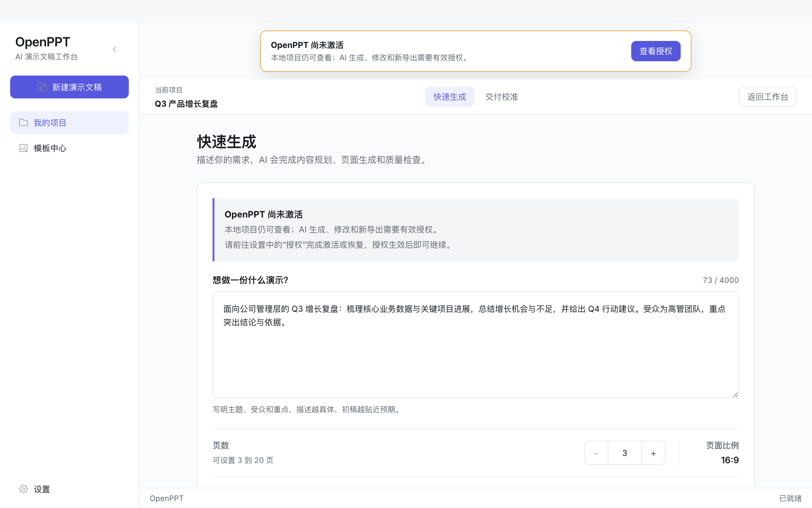Viewport: 812px width, 508px height.
Task: Click the 想做一份什么演示? label
Action: (x=250, y=280)
